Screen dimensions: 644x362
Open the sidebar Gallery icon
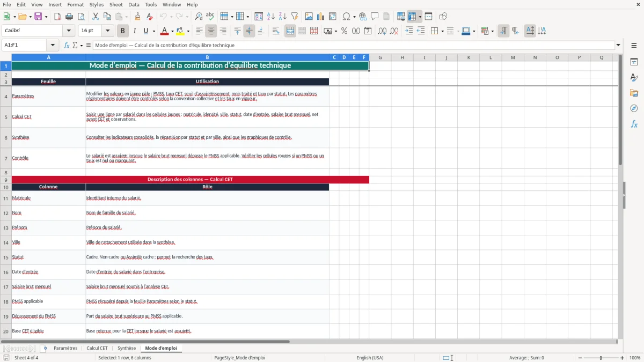point(634,93)
